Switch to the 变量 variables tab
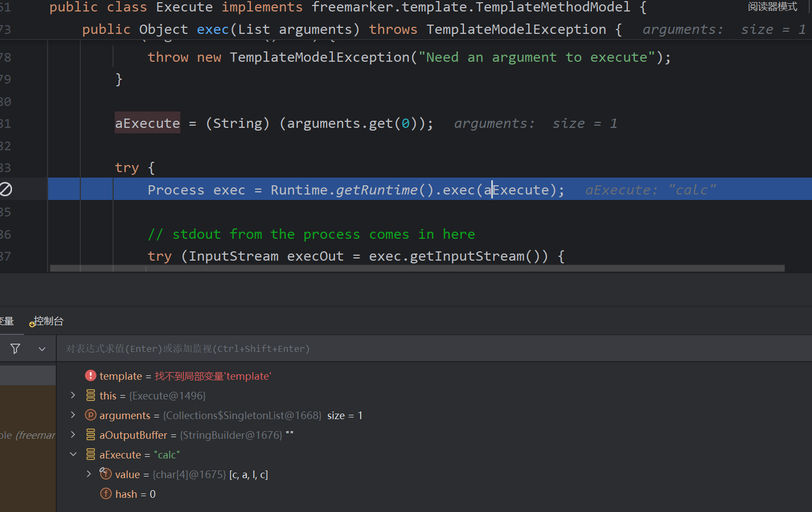 click(7, 321)
